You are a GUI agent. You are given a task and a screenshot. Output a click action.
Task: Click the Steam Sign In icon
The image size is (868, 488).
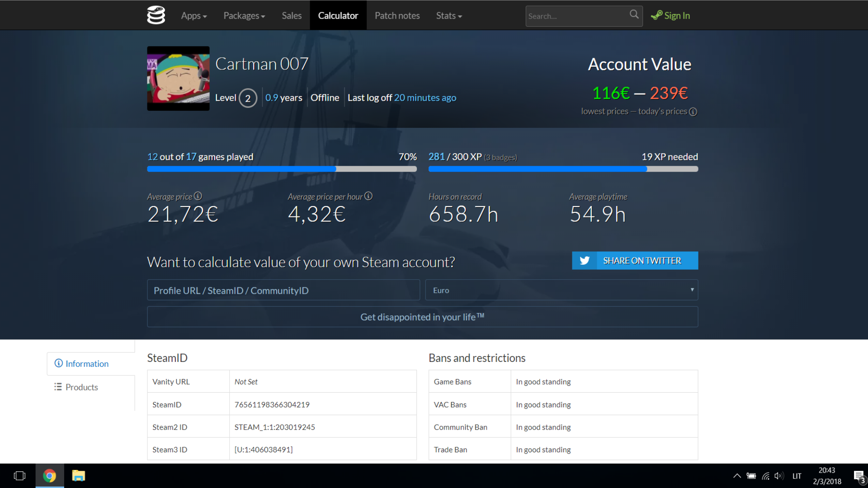coord(656,15)
